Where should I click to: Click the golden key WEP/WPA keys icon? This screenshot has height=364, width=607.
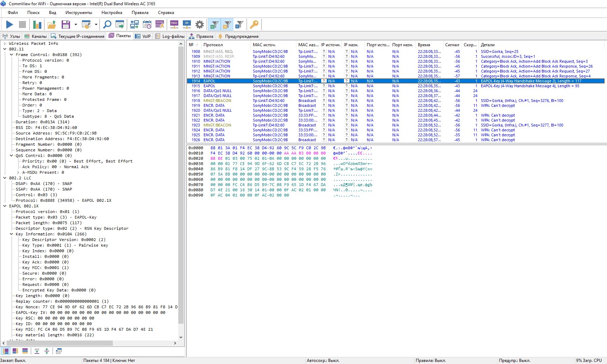[254, 25]
